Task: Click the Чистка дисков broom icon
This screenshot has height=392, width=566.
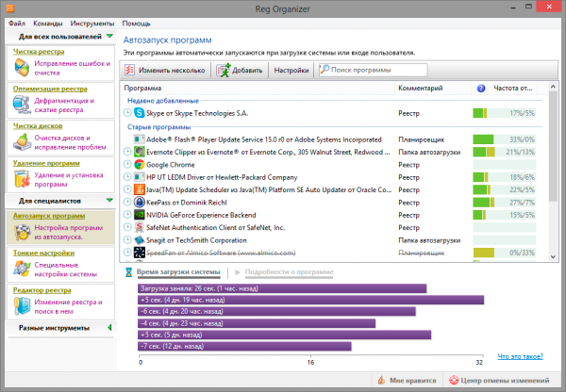Action: click(x=22, y=142)
